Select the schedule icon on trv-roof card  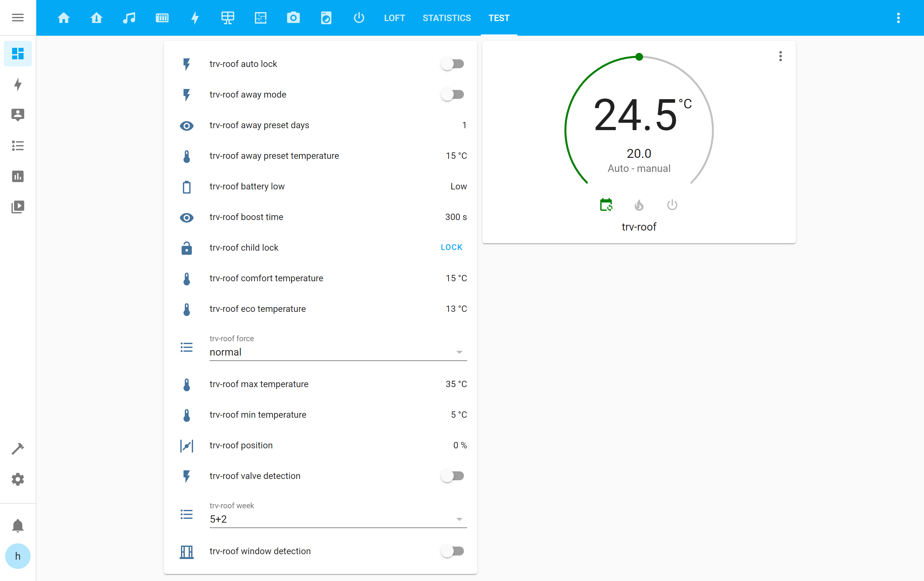point(606,205)
